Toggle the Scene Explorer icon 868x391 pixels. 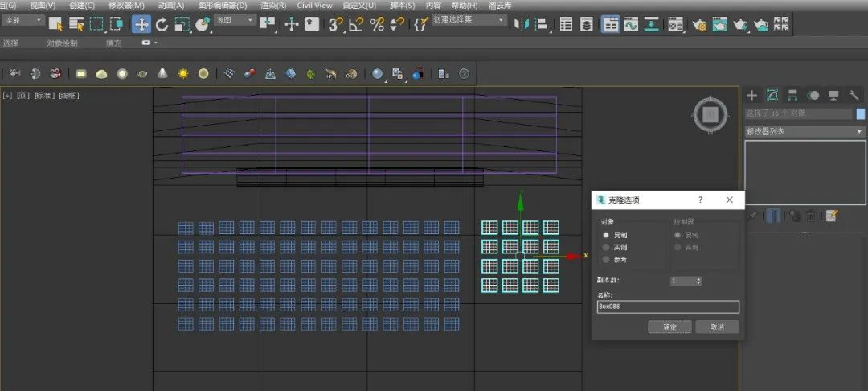pos(566,24)
